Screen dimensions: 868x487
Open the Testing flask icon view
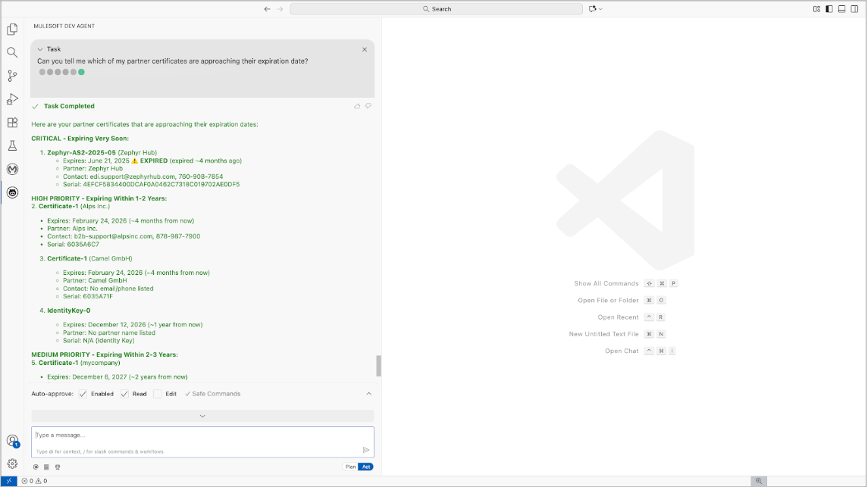(x=12, y=145)
